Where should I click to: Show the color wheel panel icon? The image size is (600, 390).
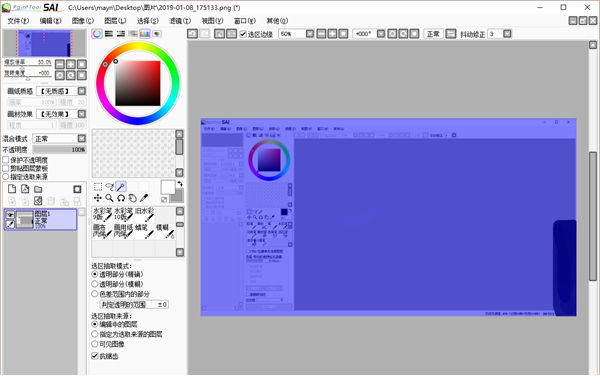(97, 34)
